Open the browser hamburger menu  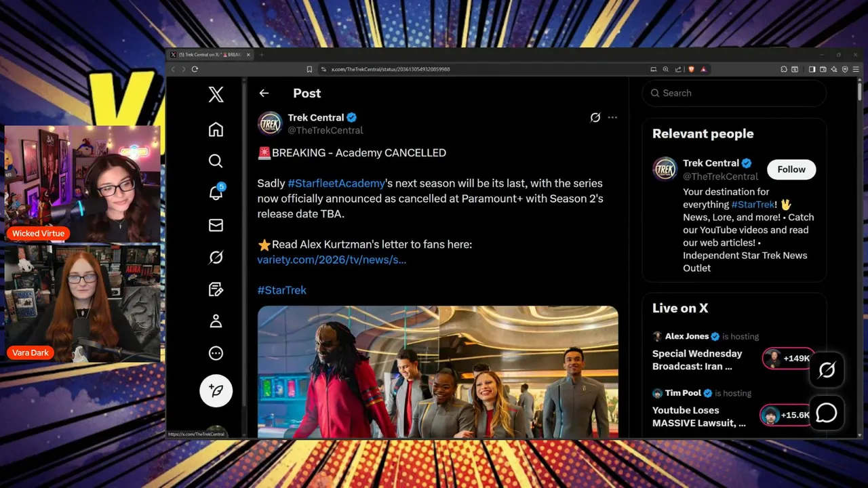[x=856, y=69]
